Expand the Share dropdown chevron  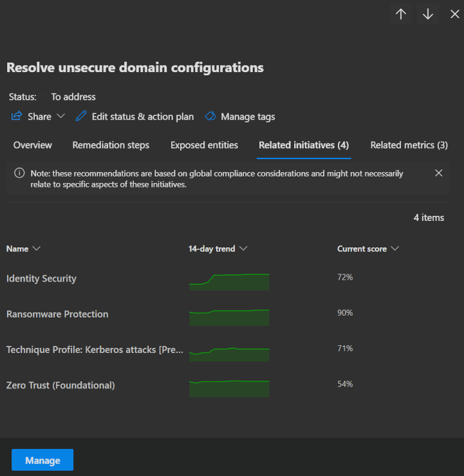tap(61, 117)
